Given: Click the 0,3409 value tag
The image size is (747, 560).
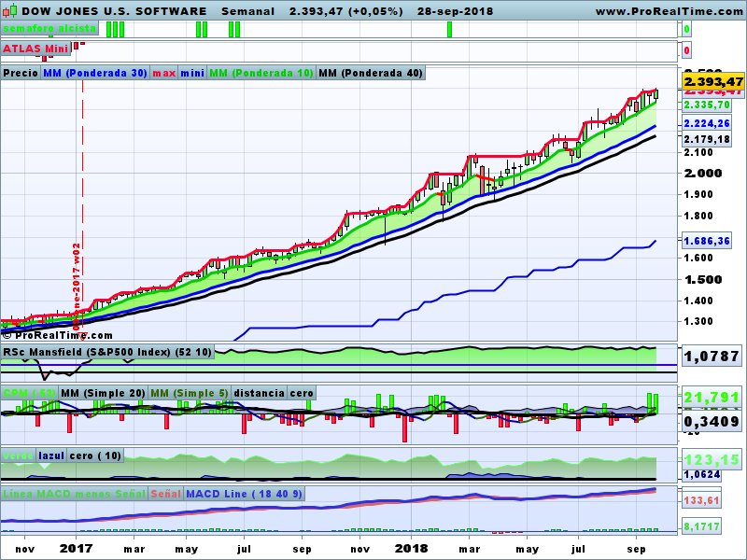Looking at the screenshot, I should [712, 422].
